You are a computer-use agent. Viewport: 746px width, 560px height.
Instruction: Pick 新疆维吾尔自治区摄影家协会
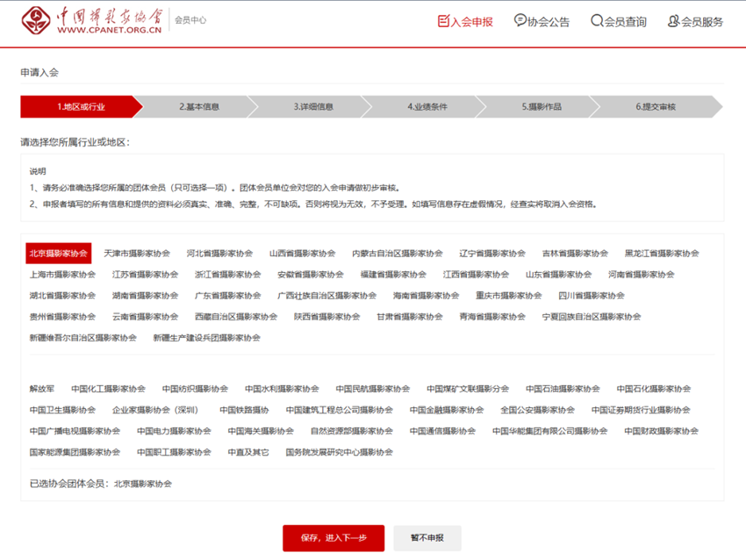click(83, 338)
